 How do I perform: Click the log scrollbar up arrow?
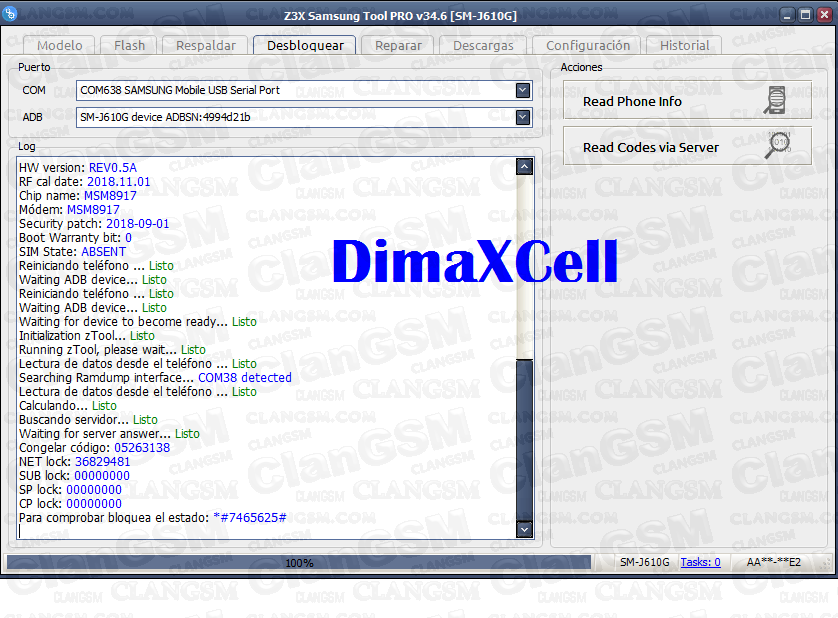pos(524,167)
